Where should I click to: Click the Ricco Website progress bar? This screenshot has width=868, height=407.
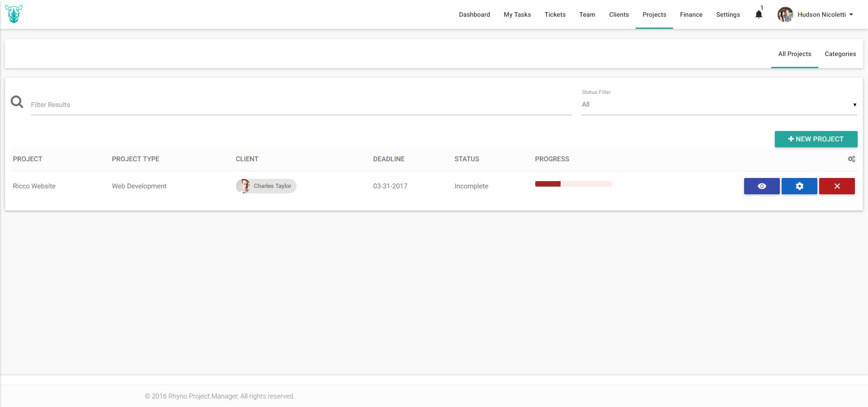coord(573,184)
